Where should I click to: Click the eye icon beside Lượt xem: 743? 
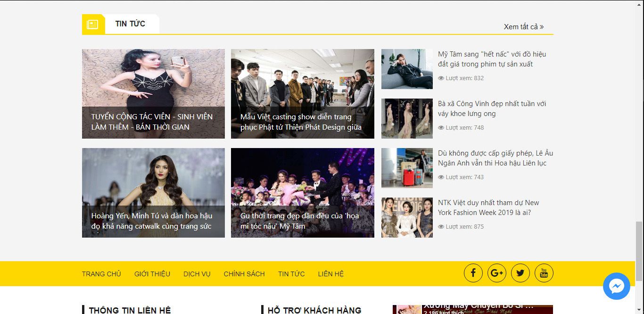click(x=441, y=177)
